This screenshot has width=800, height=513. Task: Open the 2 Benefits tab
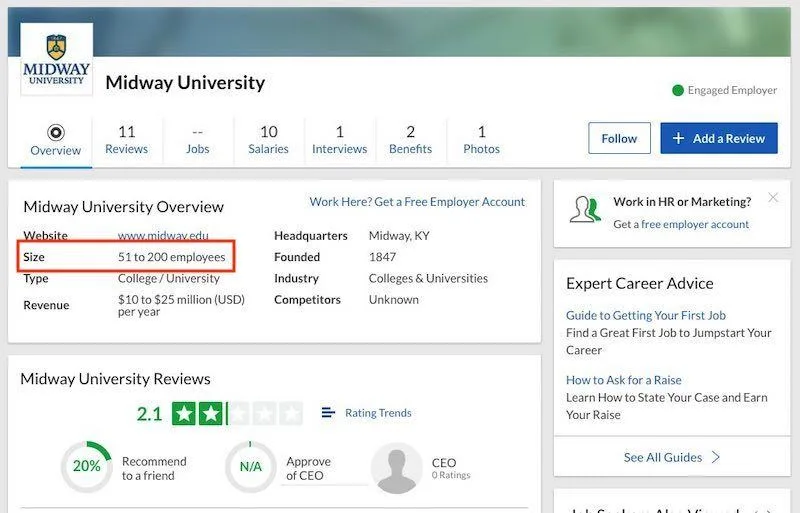[410, 140]
